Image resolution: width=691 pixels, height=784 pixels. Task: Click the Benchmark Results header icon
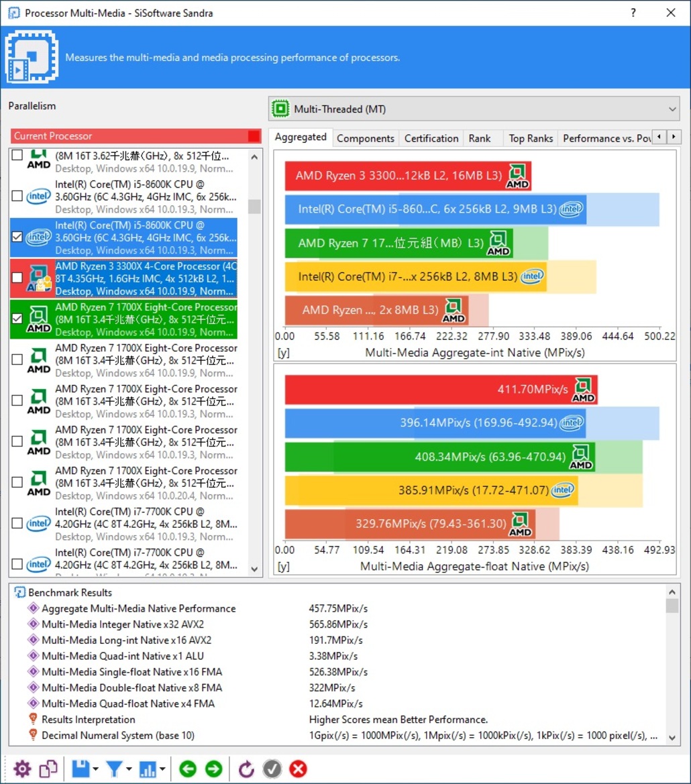19,592
